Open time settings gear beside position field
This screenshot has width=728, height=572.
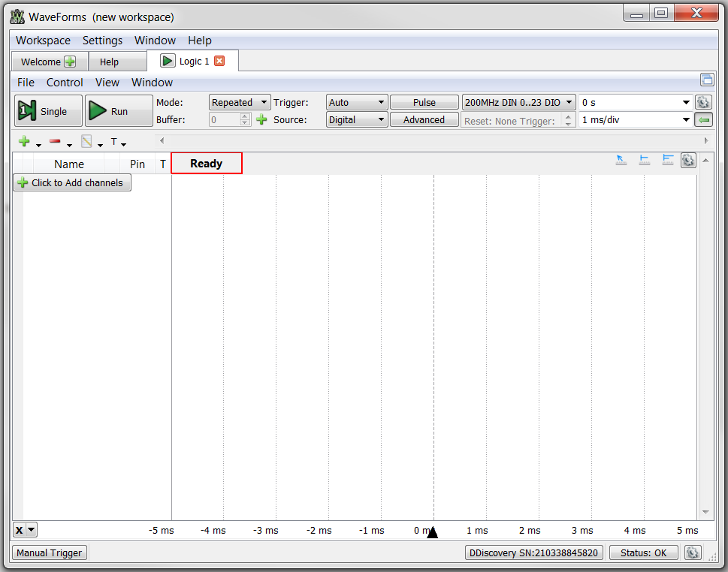click(x=703, y=102)
